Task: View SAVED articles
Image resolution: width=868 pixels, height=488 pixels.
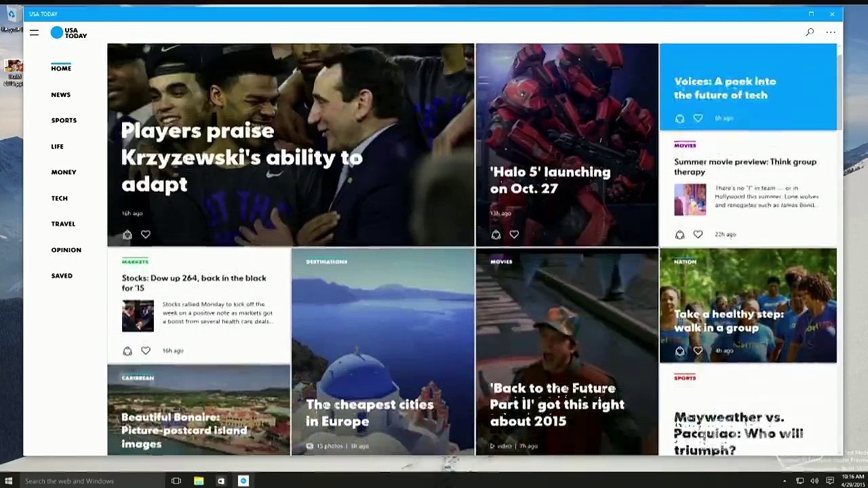Action: coord(62,276)
